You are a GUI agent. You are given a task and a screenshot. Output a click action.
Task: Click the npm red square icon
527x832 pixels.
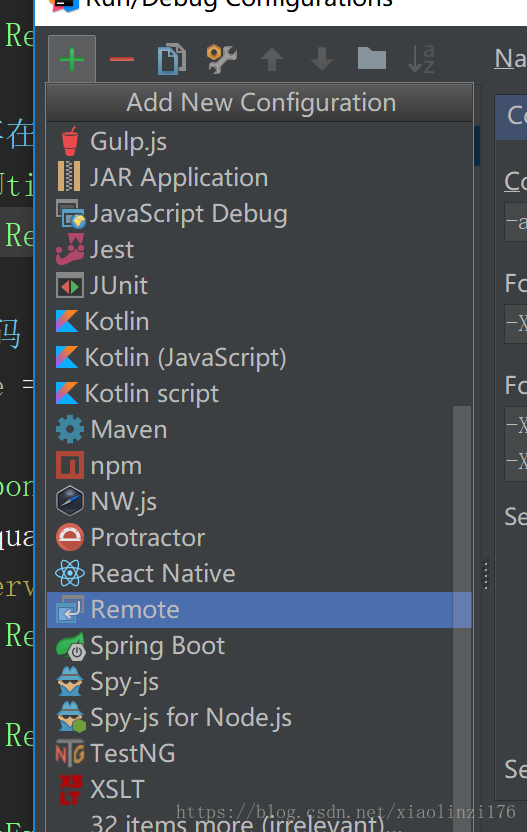pos(70,465)
